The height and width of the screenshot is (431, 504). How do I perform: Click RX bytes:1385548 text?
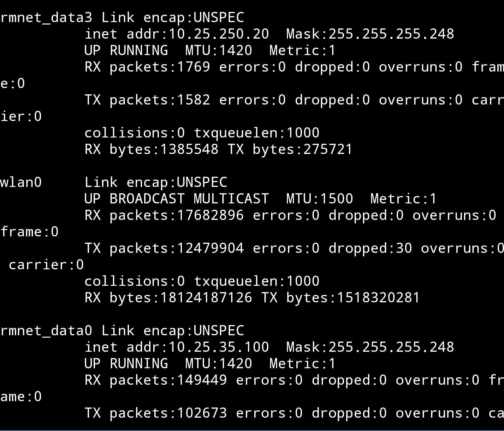point(152,149)
